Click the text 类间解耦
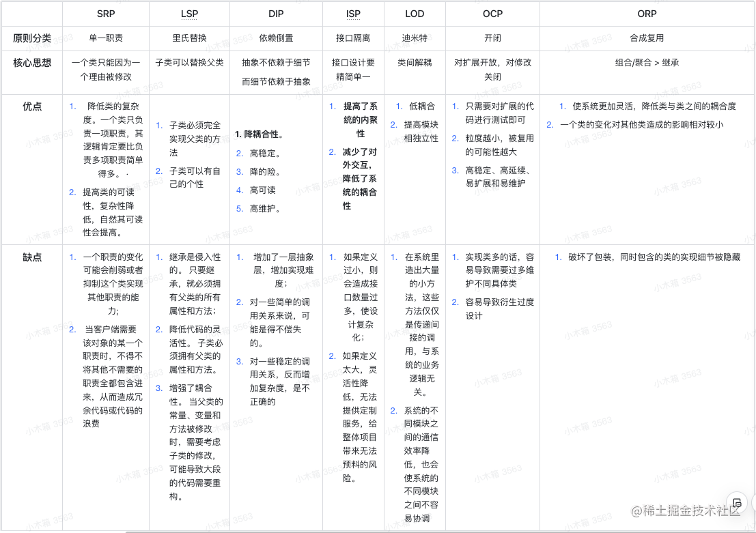 pyautogui.click(x=415, y=63)
